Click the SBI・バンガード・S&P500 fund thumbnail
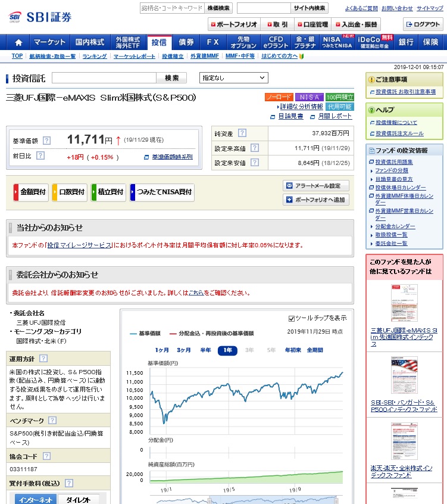The height and width of the screenshot is (504, 447). pos(404,375)
